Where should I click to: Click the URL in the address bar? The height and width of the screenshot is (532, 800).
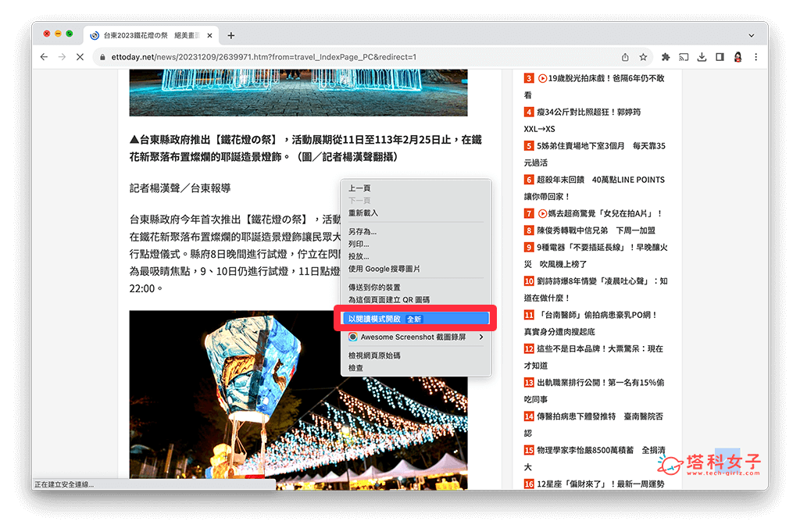coord(264,57)
